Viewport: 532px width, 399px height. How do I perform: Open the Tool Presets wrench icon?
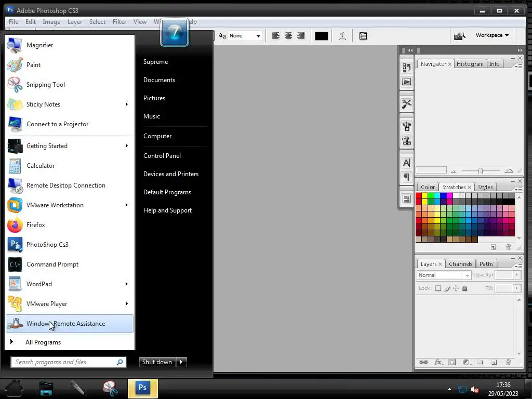[x=406, y=104]
